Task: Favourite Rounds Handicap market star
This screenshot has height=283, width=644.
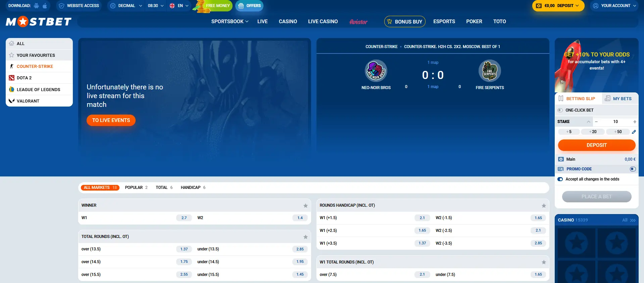Action: pyautogui.click(x=544, y=205)
